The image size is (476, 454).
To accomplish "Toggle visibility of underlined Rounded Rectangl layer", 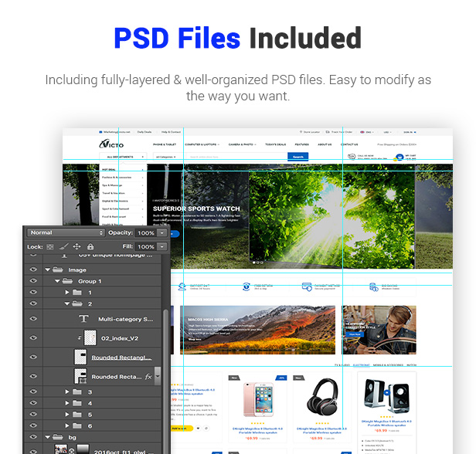I will click(x=33, y=357).
